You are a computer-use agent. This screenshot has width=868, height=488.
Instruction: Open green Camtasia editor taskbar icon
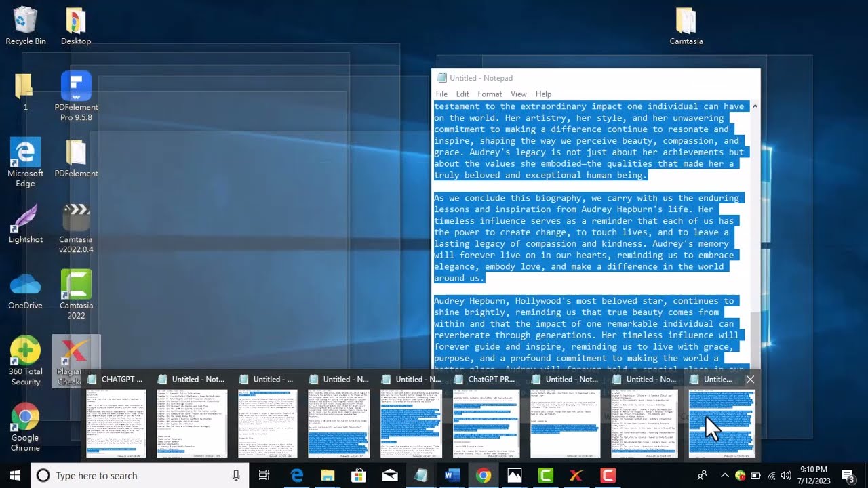click(545, 476)
